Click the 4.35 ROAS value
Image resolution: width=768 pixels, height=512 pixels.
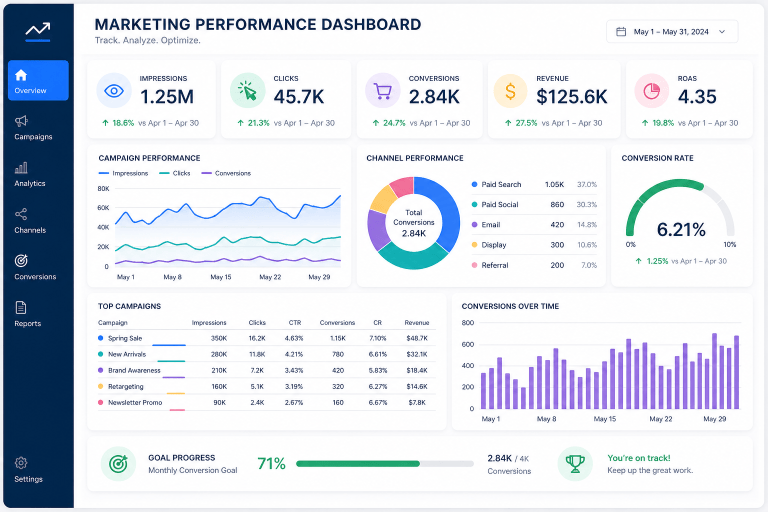(697, 97)
